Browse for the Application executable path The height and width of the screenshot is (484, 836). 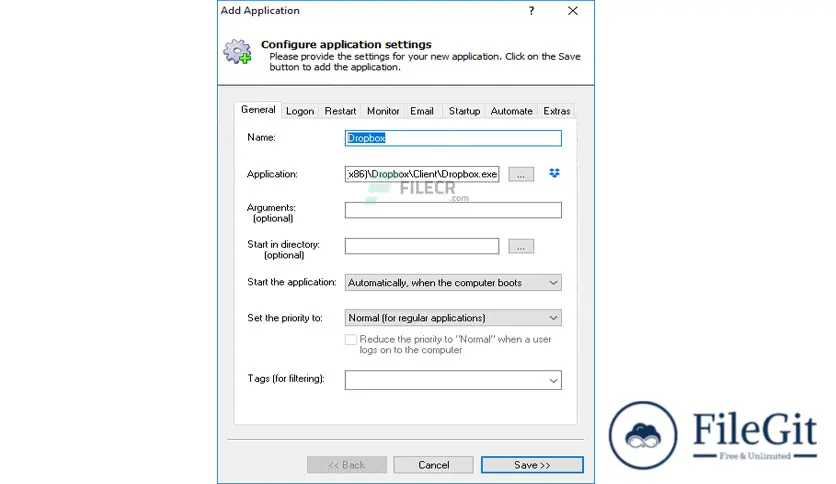coord(521,174)
